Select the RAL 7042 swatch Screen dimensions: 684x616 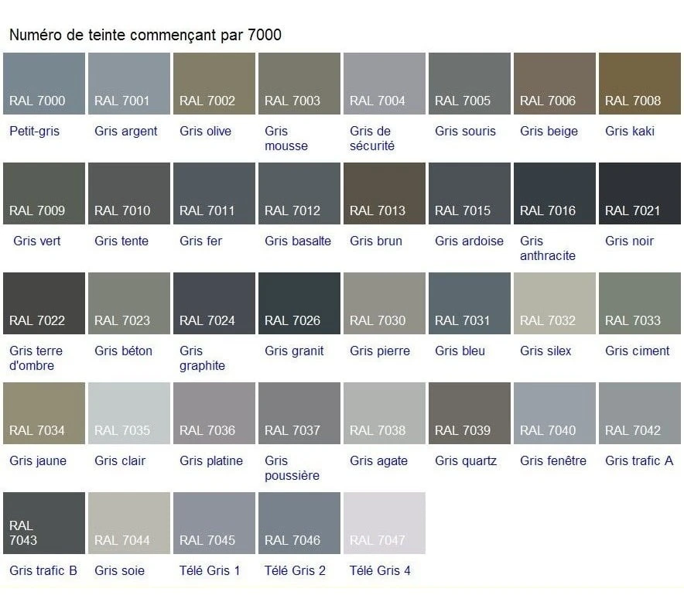pyautogui.click(x=639, y=413)
